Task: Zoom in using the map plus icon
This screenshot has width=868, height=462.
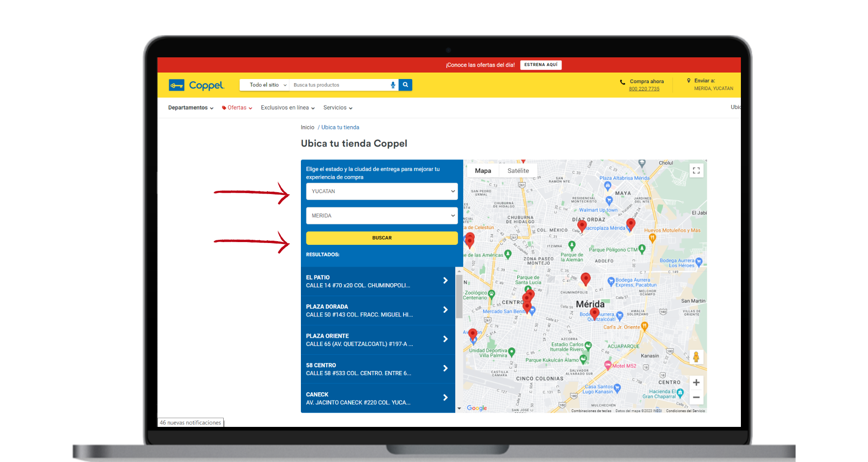Action: (696, 382)
